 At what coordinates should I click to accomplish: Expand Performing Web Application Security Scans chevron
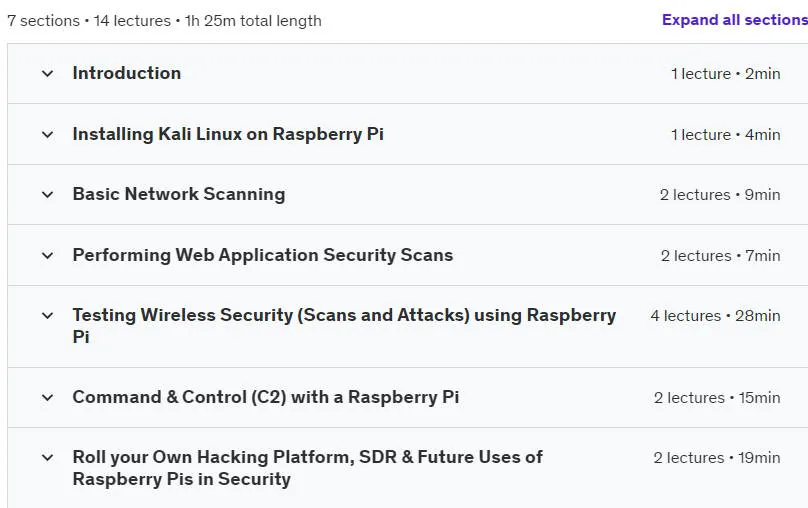point(47,256)
